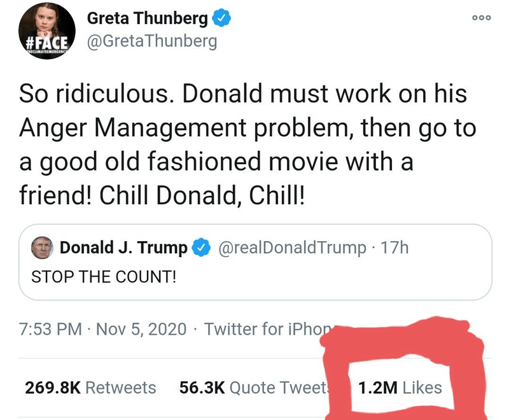Screen dimensions: 509x420
Task: Click the verified badge beside Donald J. Trump
Action: 202,248
